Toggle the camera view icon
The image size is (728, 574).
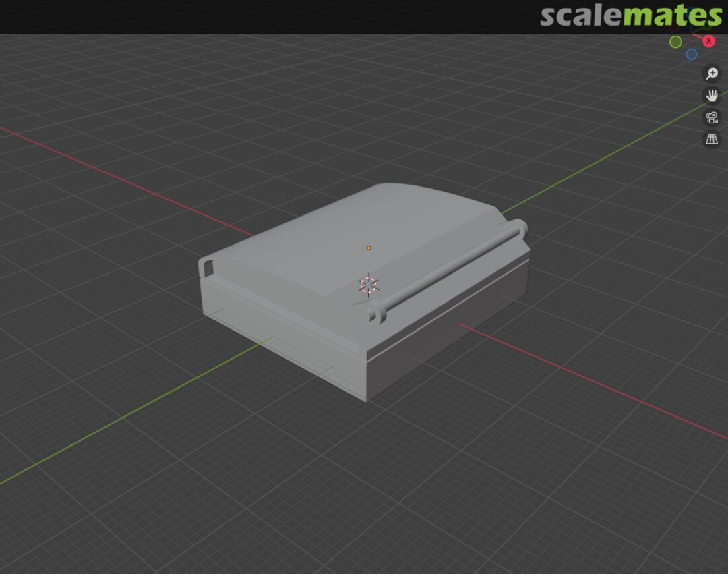coord(712,117)
